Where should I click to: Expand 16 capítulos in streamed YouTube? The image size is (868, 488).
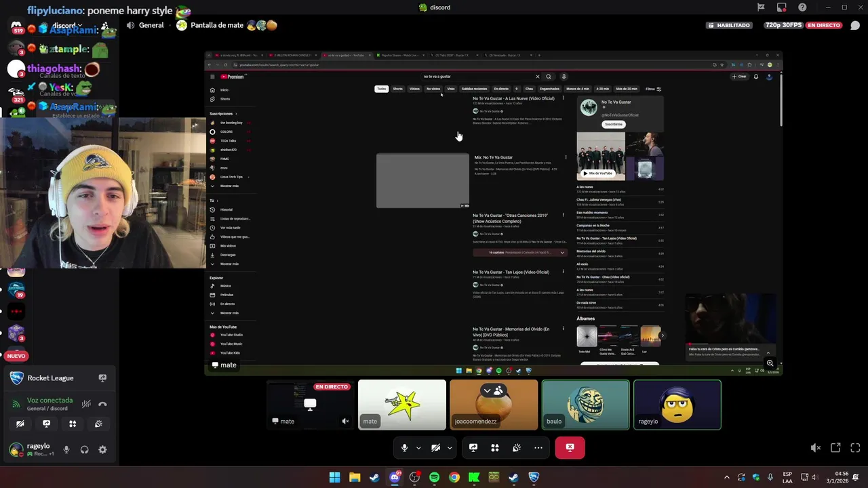(520, 252)
